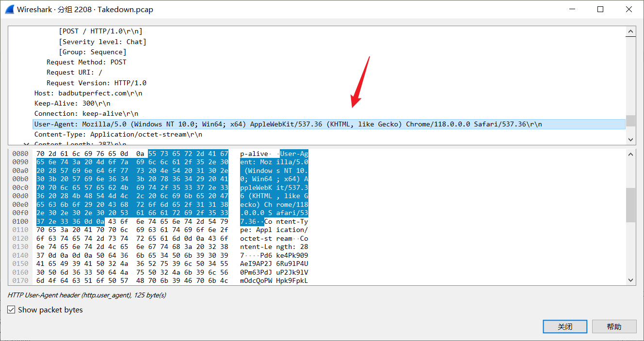Viewport: 644px width, 341px height.
Task: Click hex offset 00f0
Action: click(20, 213)
